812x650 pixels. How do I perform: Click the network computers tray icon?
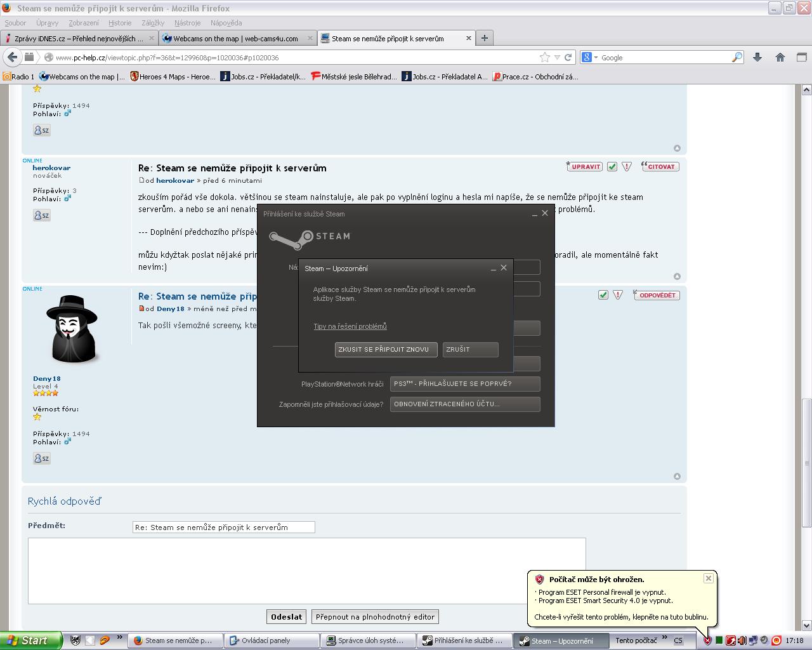(x=753, y=640)
